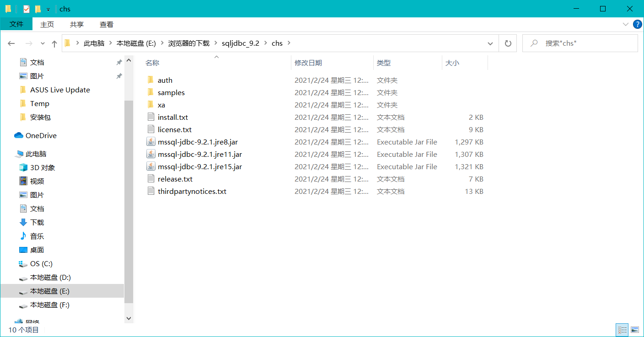Screen dimensions: 644x337
Task: Switch to large icons view in status bar
Action: pos(635,329)
